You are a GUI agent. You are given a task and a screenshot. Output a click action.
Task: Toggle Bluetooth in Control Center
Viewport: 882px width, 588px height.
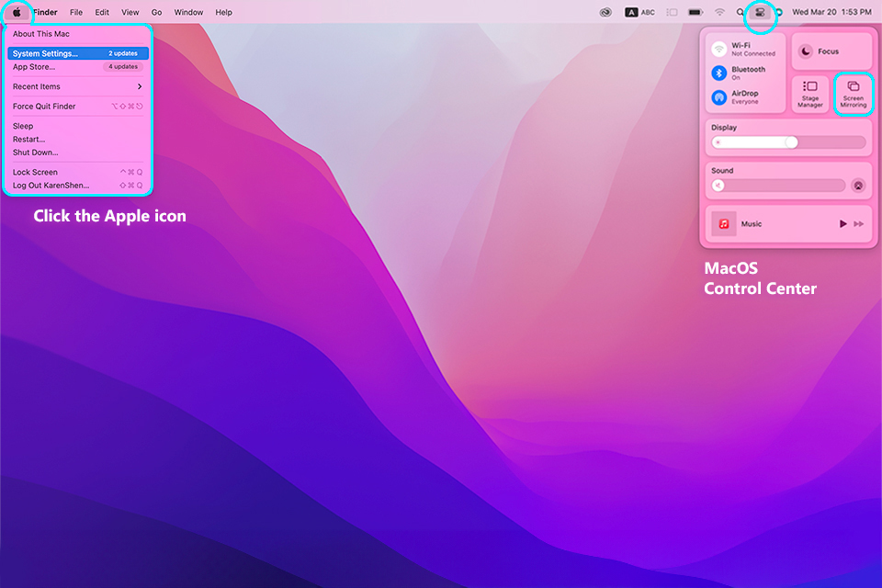(719, 73)
